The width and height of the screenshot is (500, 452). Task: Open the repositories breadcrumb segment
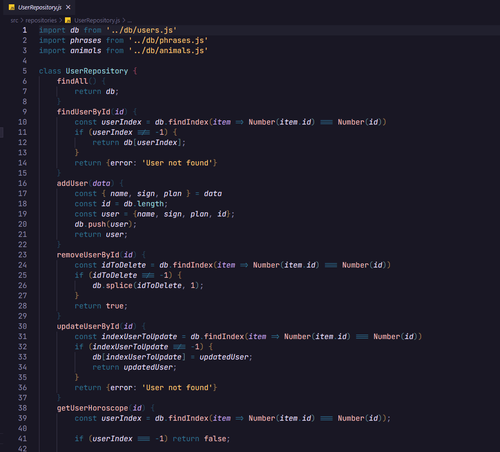coord(41,20)
